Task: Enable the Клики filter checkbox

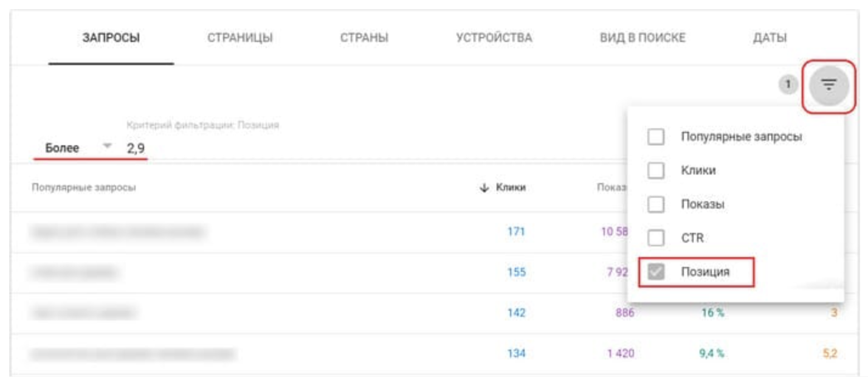Action: coord(656,171)
